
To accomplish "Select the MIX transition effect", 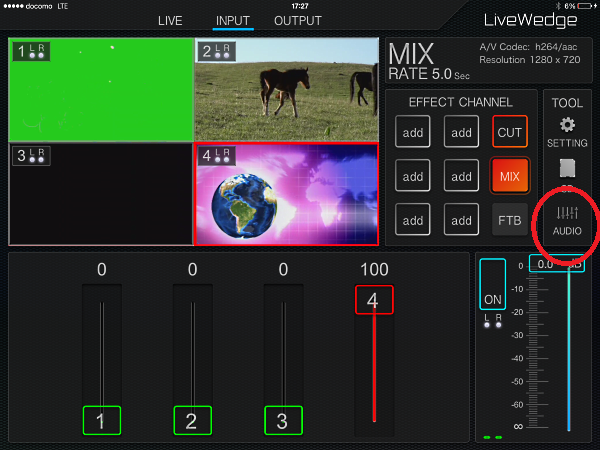I will pos(510,176).
